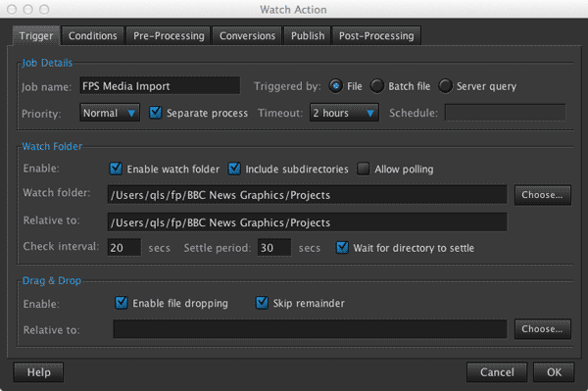Click the Cancel button
Viewport: 588px width, 391px height.
[497, 371]
